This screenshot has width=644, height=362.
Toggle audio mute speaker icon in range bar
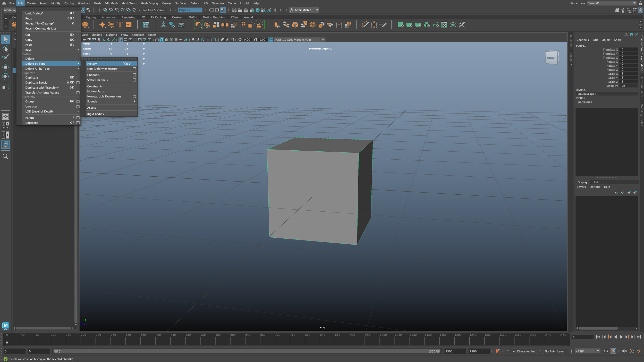(624, 351)
